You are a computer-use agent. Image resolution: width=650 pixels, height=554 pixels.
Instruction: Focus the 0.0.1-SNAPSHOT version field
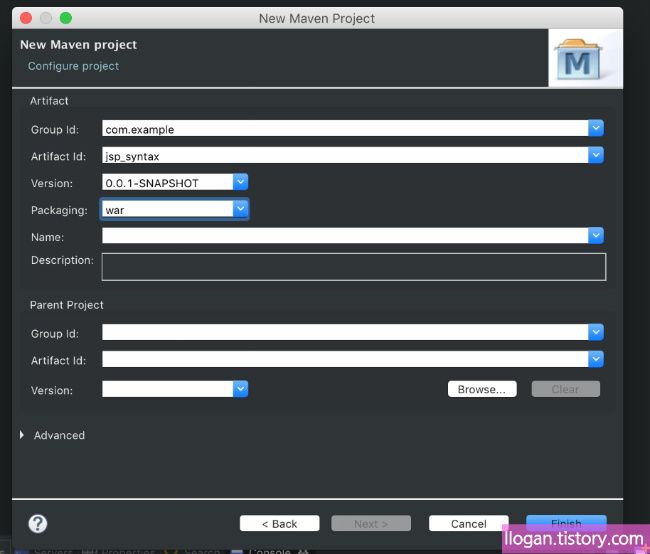click(x=167, y=182)
